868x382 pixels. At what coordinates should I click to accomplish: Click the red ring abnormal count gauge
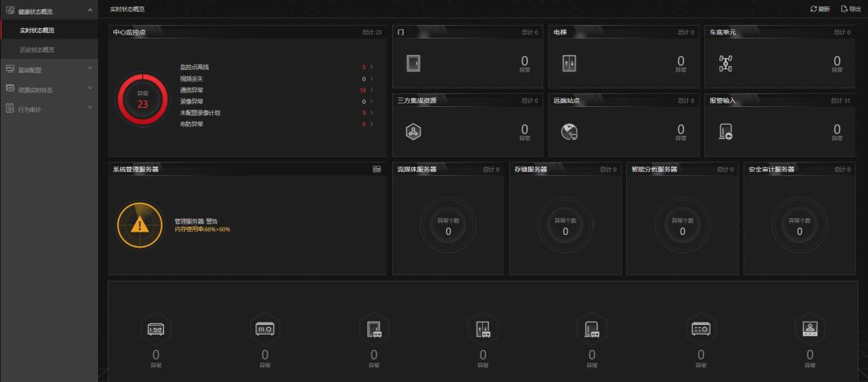pyautogui.click(x=142, y=100)
